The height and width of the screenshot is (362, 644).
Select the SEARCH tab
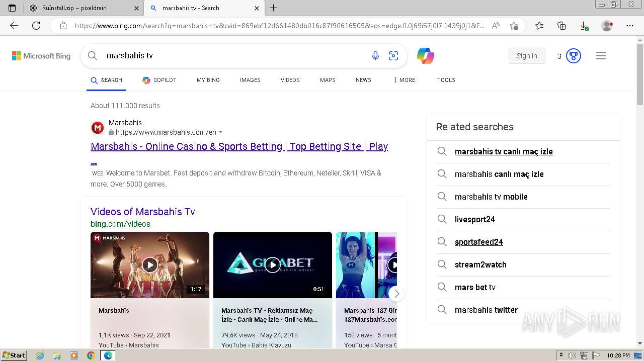106,80
